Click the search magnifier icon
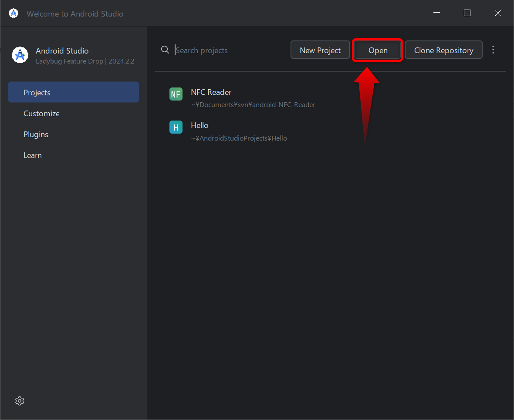 point(165,50)
